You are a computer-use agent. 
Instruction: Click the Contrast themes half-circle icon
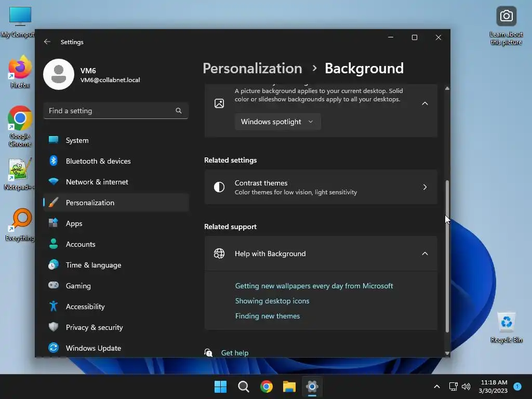[x=219, y=187]
